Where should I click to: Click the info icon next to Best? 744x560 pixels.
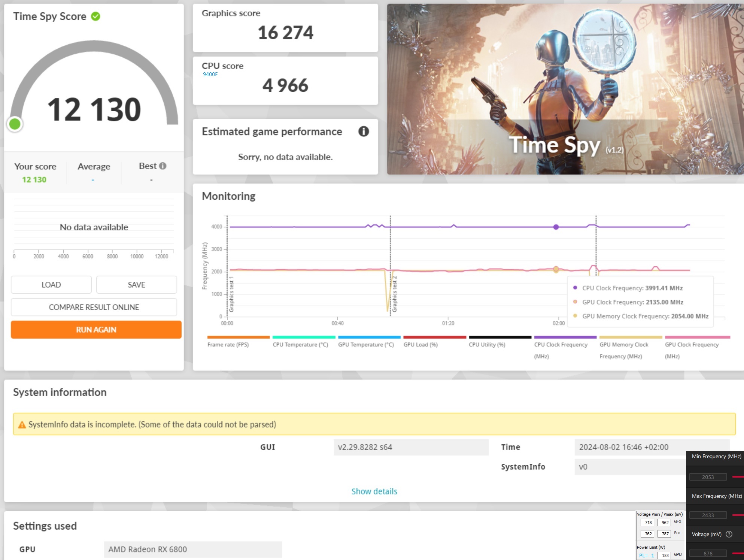click(x=163, y=166)
